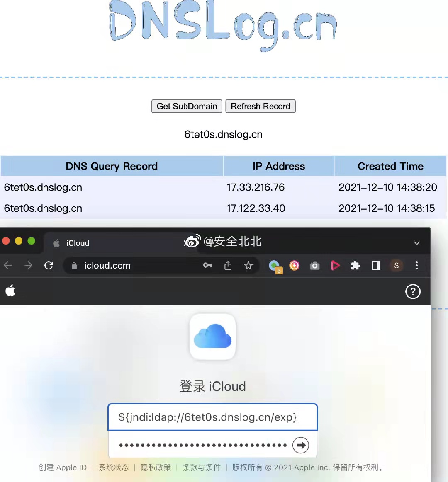
Task: Open Chrome's three-dot menu
Action: [417, 265]
